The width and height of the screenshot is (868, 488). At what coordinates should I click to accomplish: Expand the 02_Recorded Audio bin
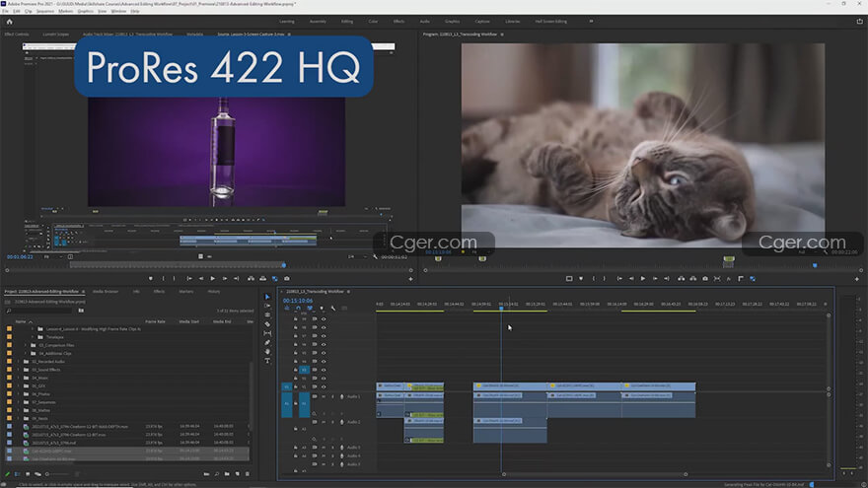pos(19,362)
